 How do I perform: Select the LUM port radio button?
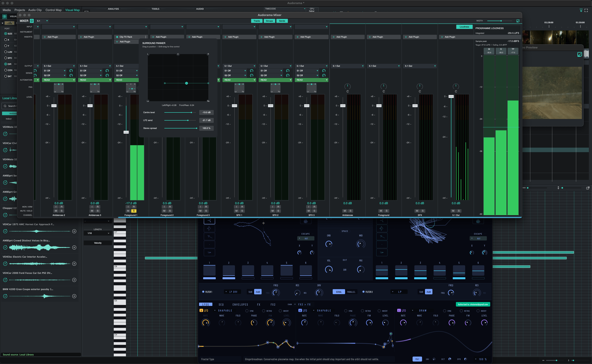click(x=6, y=52)
